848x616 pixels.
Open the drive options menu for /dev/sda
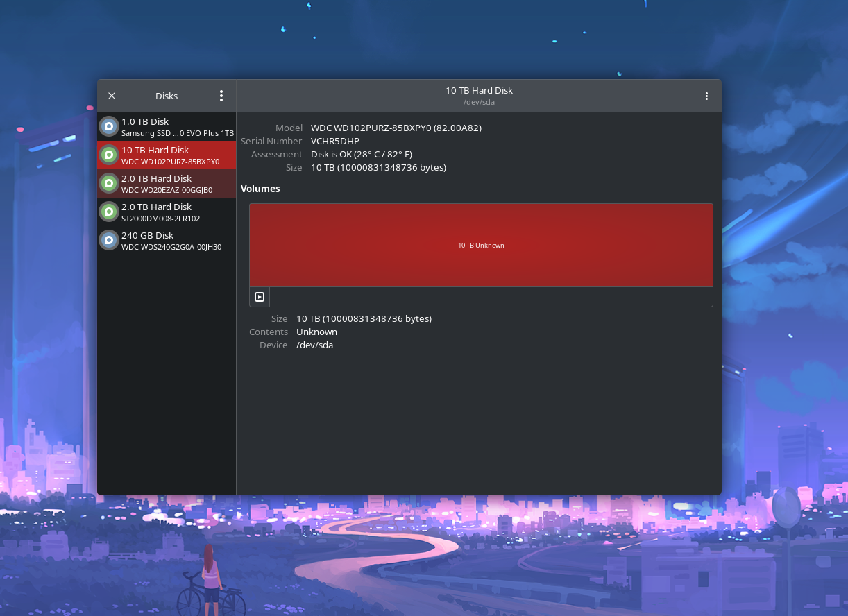706,96
